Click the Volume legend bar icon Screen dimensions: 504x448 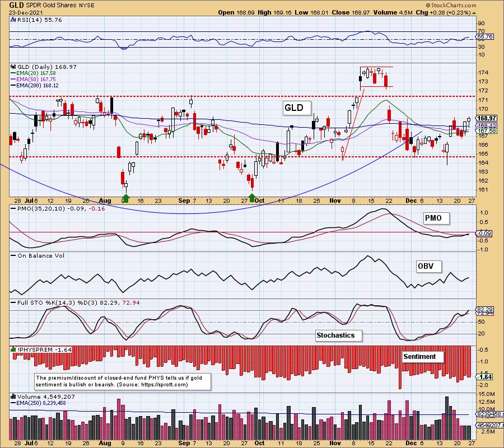click(13, 396)
